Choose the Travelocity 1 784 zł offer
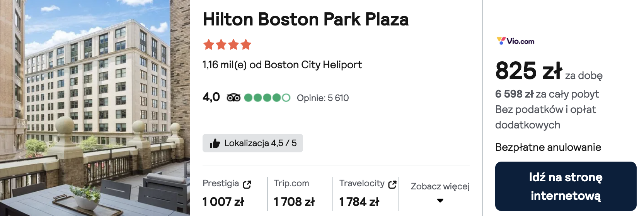 click(367, 193)
